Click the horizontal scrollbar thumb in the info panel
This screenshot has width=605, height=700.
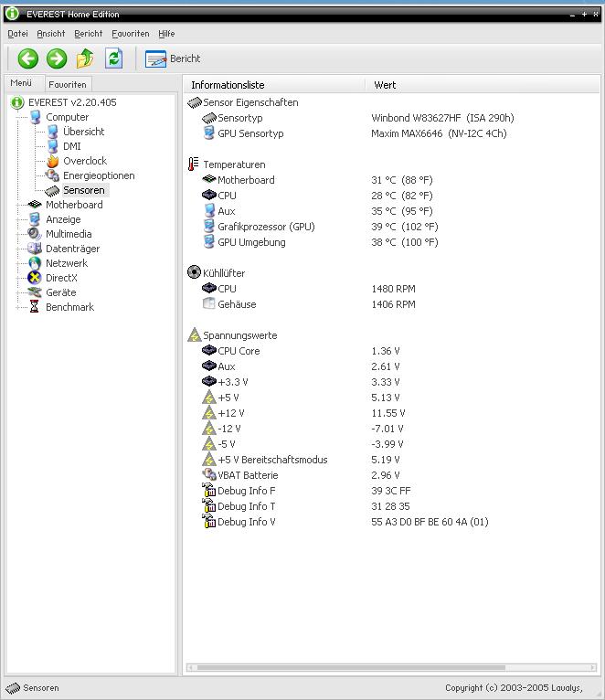351,668
